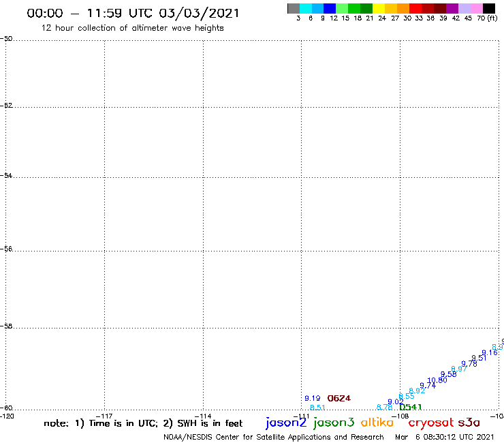Image resolution: width=504 pixels, height=443 pixels.
Task: Click the 8.51 wave height value
Action: (317, 408)
